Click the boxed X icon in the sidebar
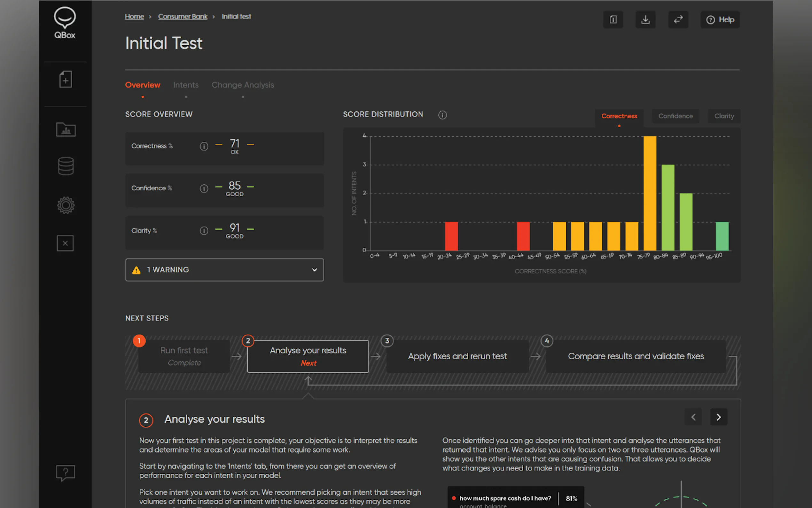 [65, 243]
